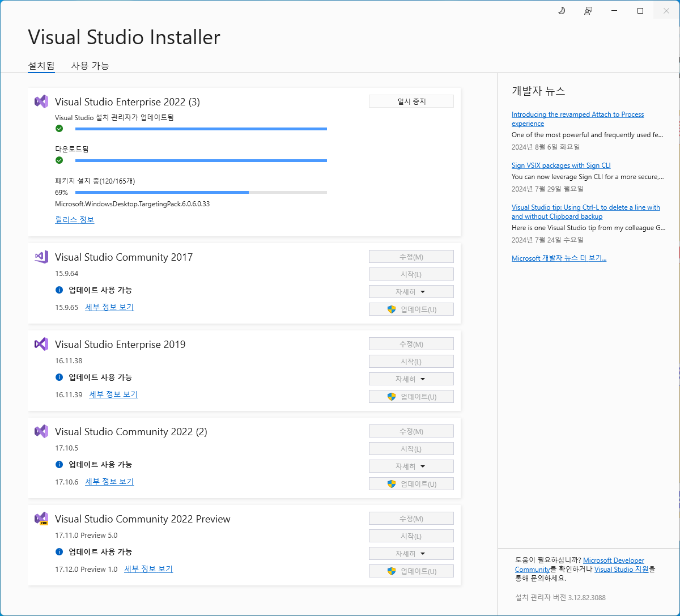Screen dimensions: 680x616
Task: Pause installation with 일시 중지 button
Action: (411, 101)
